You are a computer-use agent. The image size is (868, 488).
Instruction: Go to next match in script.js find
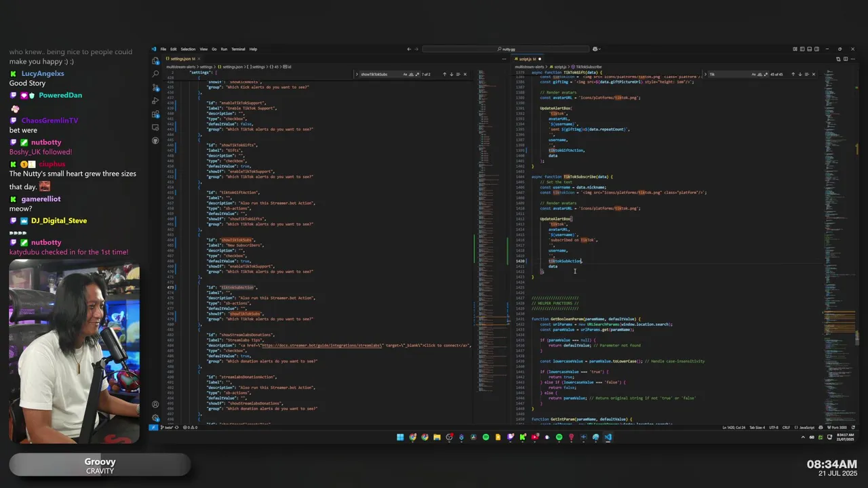tap(800, 75)
